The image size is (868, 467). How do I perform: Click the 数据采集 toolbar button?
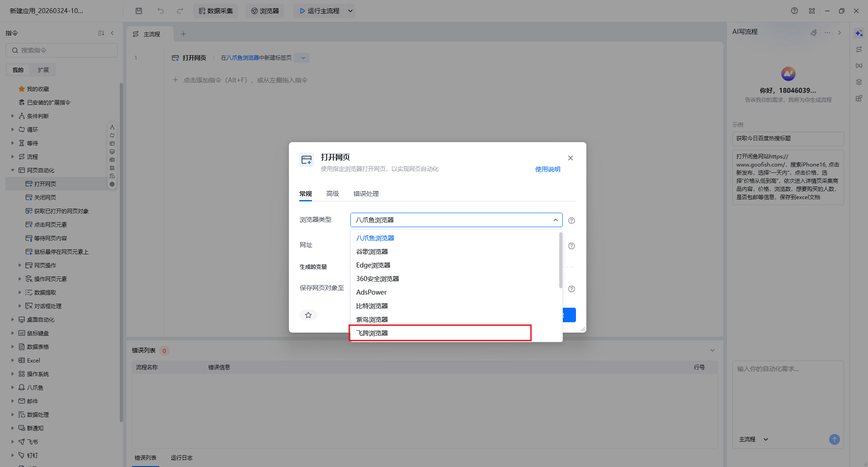(216, 11)
